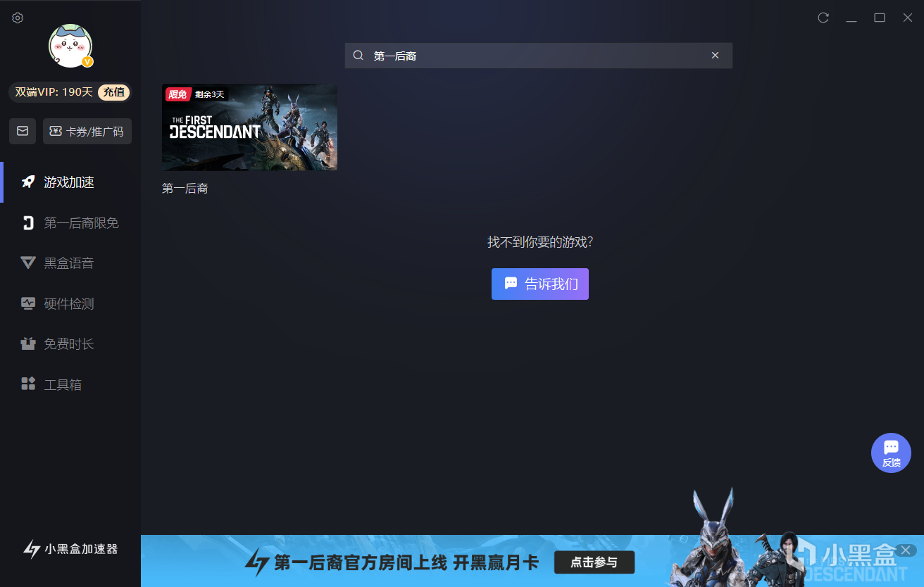
Task: Click the search box containing 第一后裔
Action: tap(538, 56)
